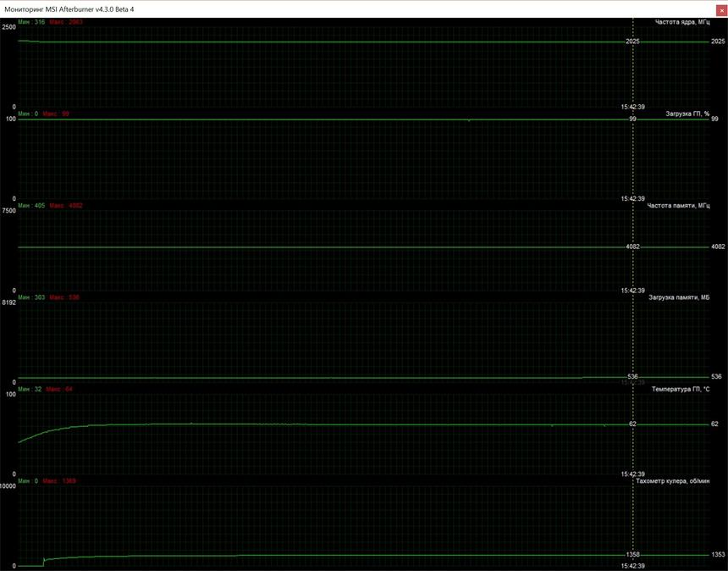Click the Мин: 405 text in the memory clock graph
The height and width of the screenshot is (571, 728).
[31, 206]
